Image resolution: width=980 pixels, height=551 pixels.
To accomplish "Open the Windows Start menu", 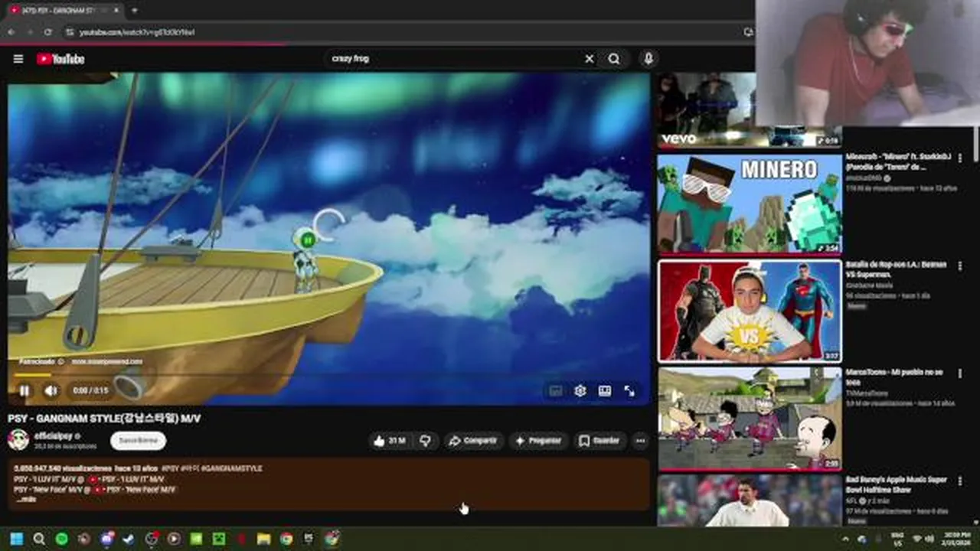I will click(x=17, y=539).
